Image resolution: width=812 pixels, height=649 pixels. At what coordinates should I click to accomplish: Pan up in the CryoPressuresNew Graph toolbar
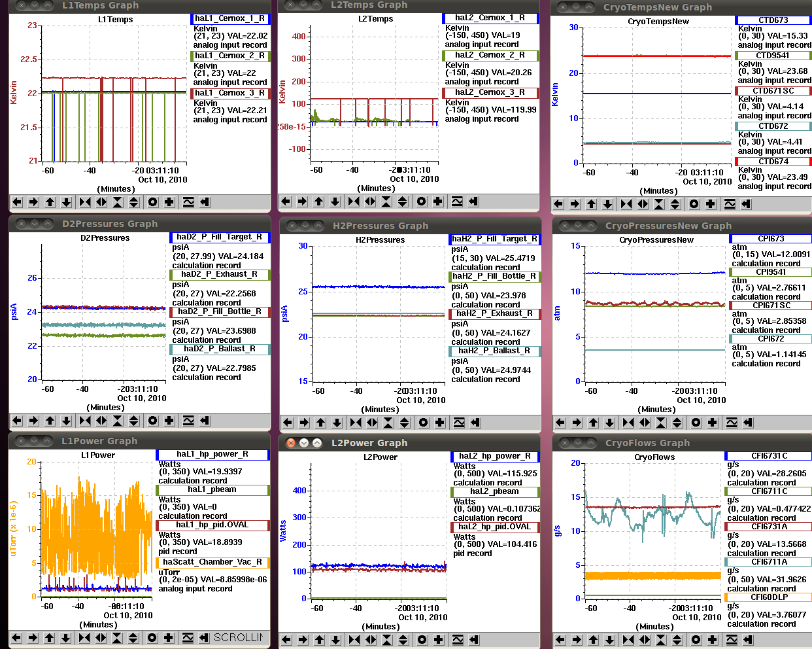click(593, 423)
